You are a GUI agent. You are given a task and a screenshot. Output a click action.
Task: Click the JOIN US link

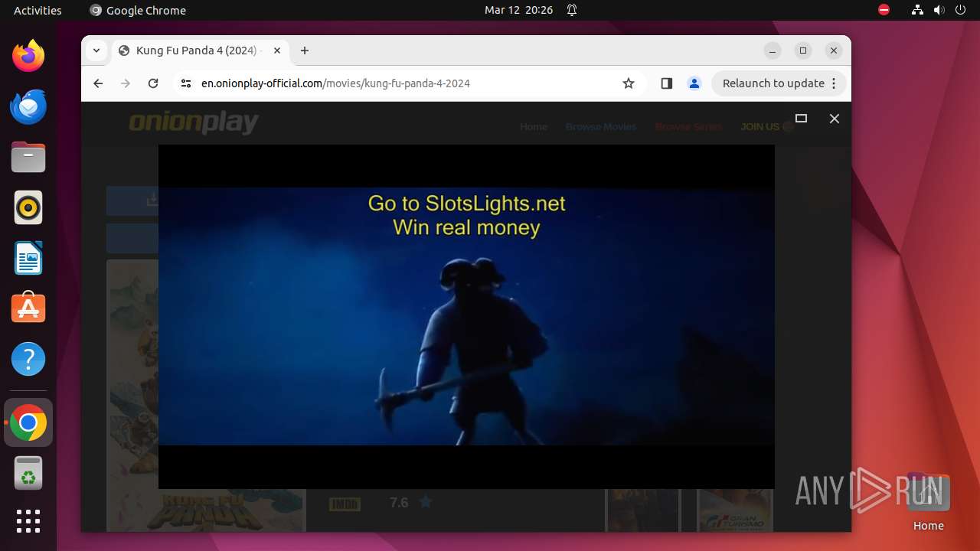point(766,127)
